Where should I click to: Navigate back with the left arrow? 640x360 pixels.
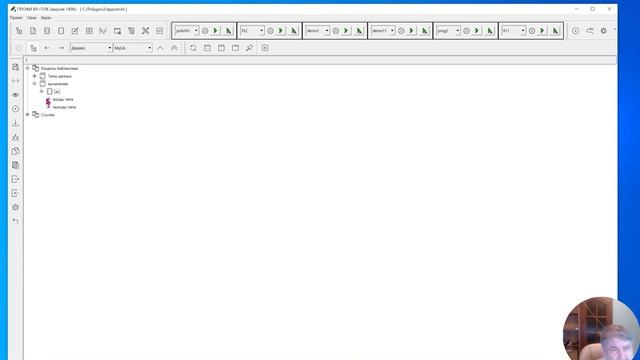[x=47, y=48]
